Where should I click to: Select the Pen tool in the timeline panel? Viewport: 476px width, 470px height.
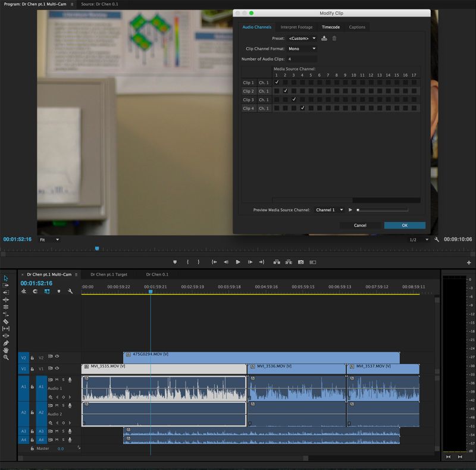coord(5,344)
